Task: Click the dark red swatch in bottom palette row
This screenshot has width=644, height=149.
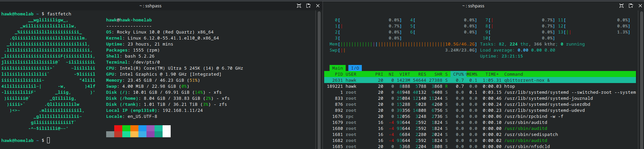Action: (118, 134)
